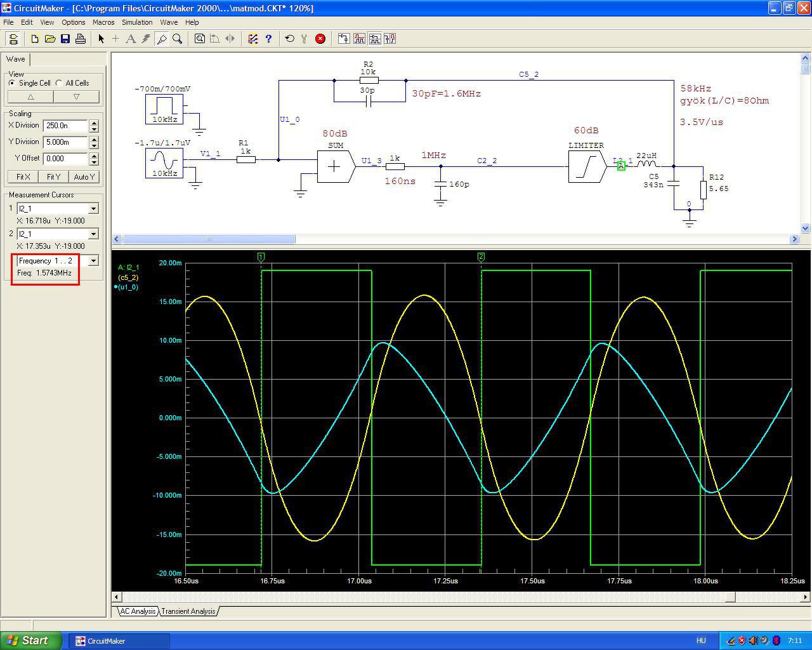Click the print icon

pos(81,39)
